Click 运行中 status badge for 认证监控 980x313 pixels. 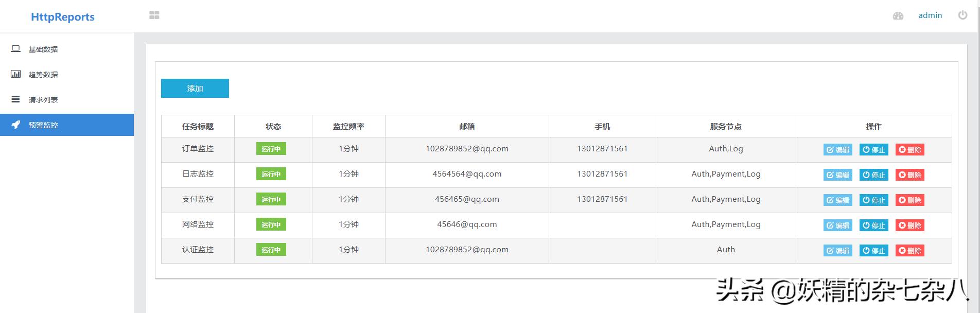(271, 250)
